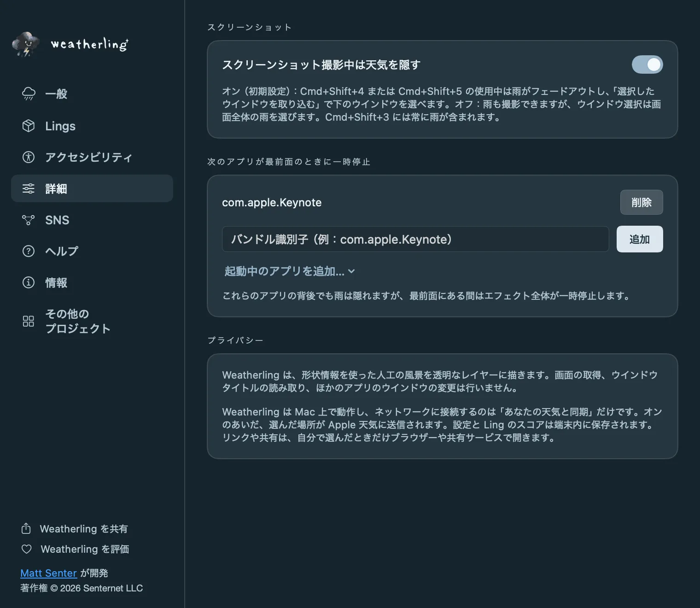This screenshot has width=700, height=608.
Task: Expand the 起動中のアプリを追加… dropdown
Action: [290, 271]
